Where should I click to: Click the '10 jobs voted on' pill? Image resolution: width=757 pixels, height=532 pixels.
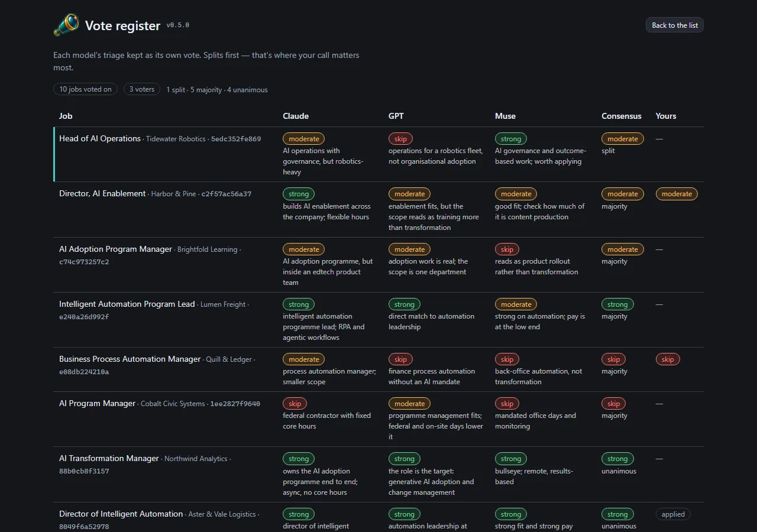[85, 89]
